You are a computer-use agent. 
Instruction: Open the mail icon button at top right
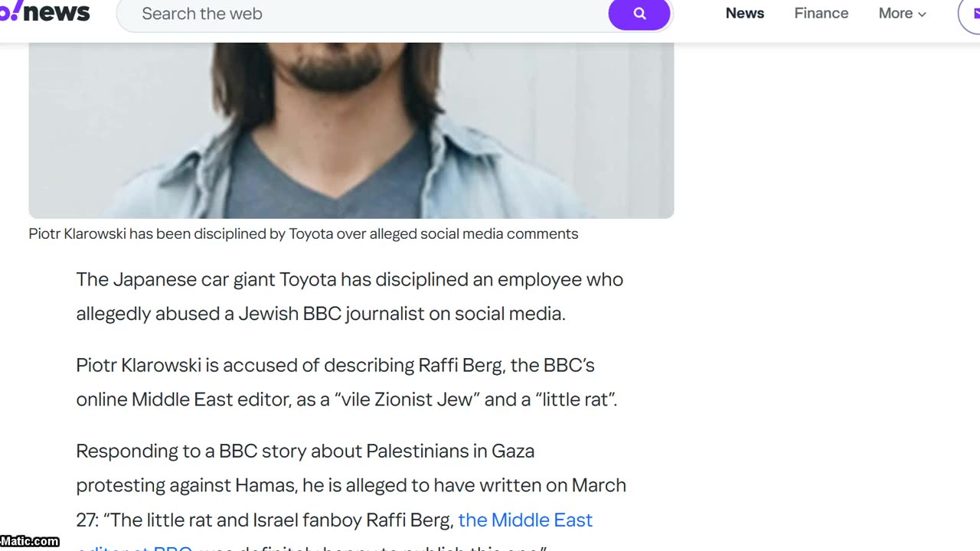[969, 14]
